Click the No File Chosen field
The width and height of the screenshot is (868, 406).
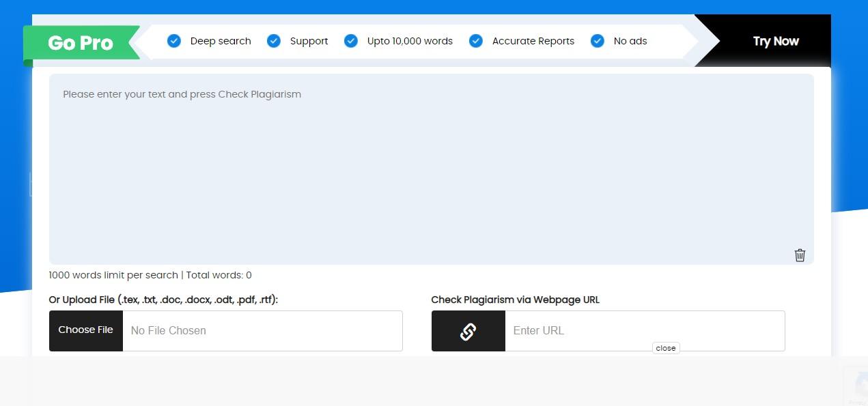(262, 331)
